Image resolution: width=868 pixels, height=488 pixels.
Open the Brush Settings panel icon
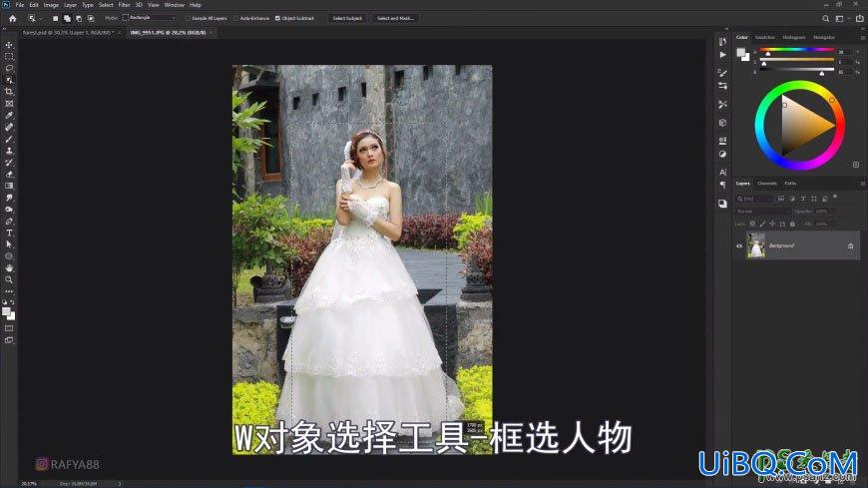tap(722, 73)
